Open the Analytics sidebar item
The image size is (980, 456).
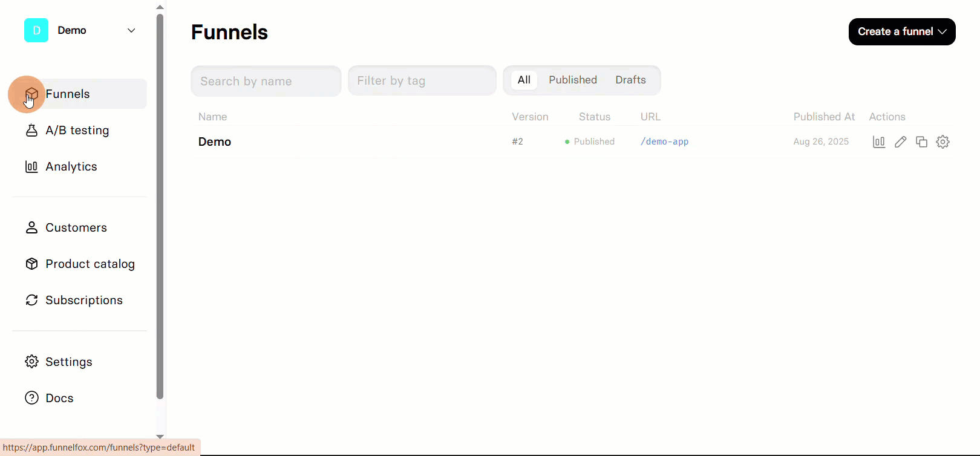tap(71, 166)
